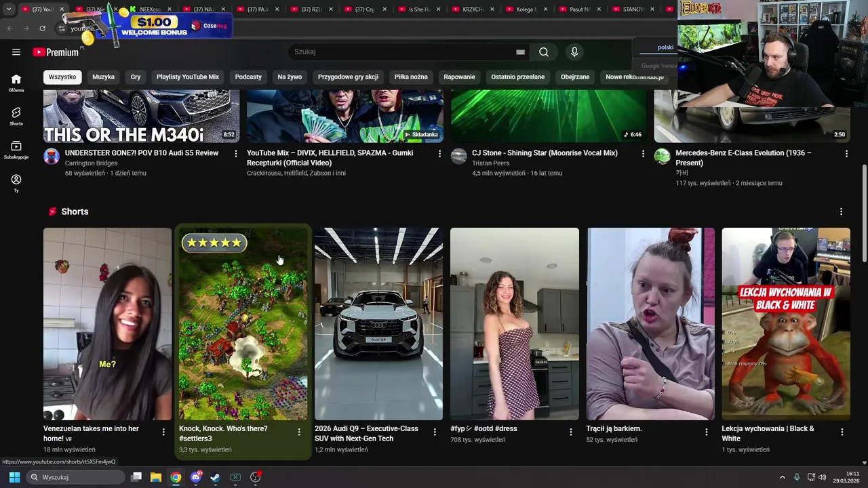Open the system volume tray icon

[x=823, y=477]
